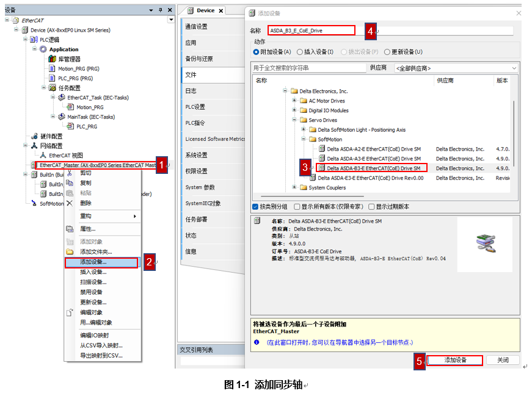Select EtherCAT_Master in the device tree
Image resolution: width=532 pixels, height=396 pixels.
coord(98,165)
